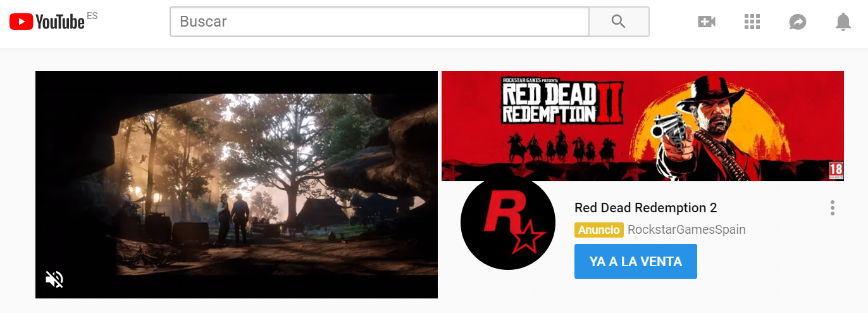868x313 pixels.
Task: Open the create video camera icon
Action: click(706, 22)
